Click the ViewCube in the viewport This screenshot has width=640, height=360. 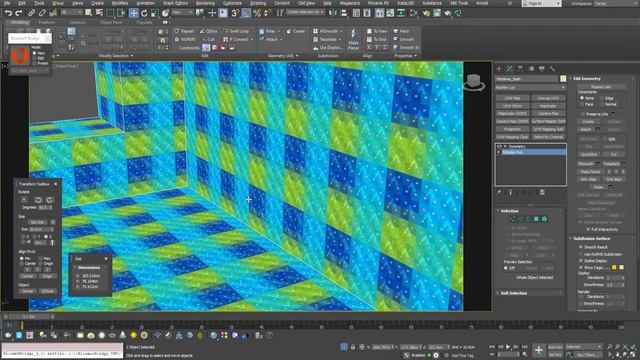[474, 82]
